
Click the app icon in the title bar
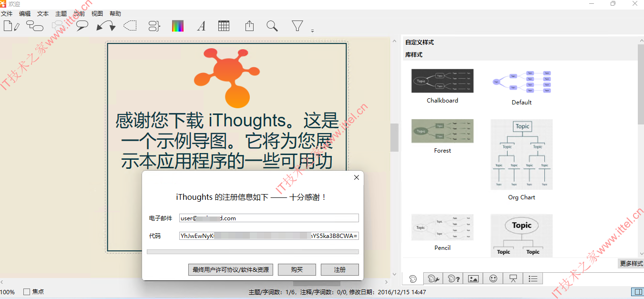(x=3, y=4)
